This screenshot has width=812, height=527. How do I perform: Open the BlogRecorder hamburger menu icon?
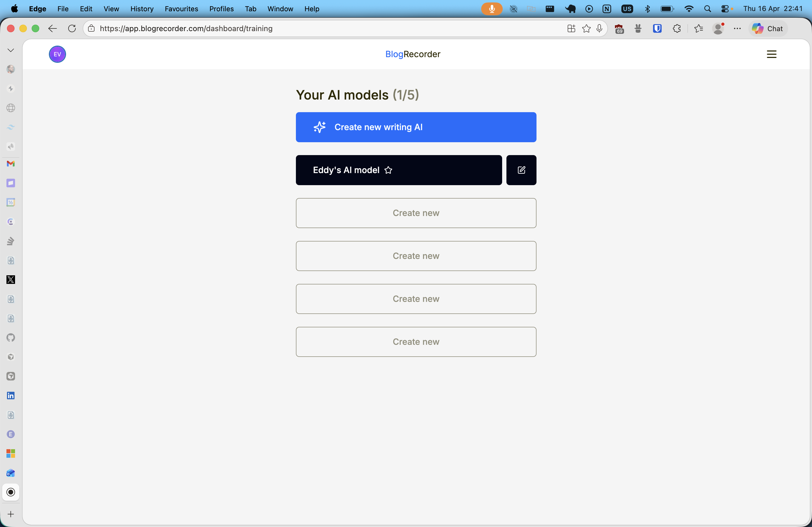(772, 54)
